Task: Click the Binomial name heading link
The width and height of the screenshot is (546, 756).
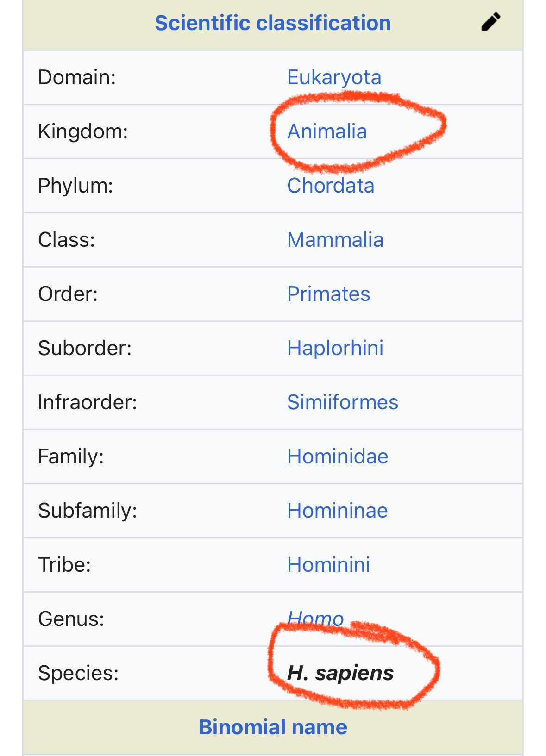Action: click(273, 727)
